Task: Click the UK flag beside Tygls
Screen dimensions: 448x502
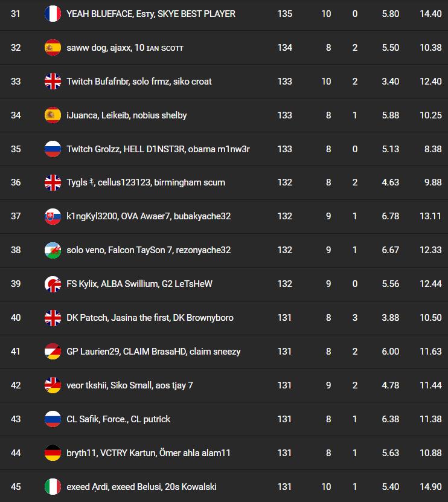Action: [x=53, y=182]
